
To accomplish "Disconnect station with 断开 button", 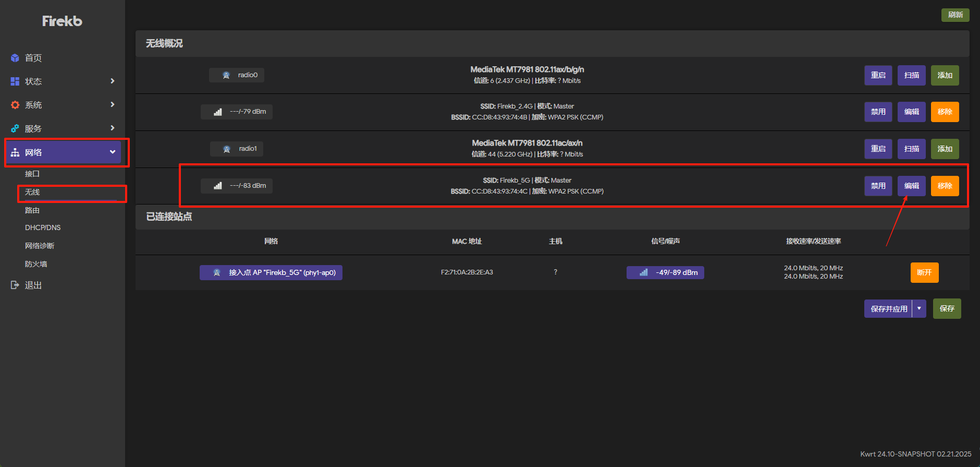I will click(924, 272).
